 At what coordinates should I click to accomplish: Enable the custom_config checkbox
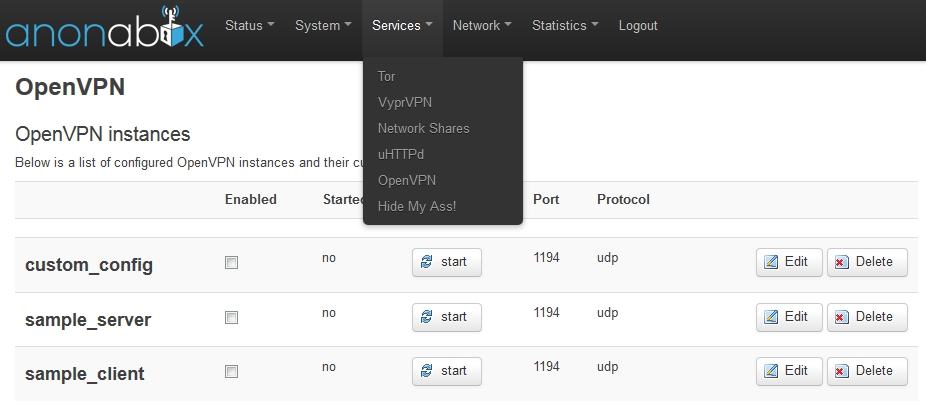[231, 263]
